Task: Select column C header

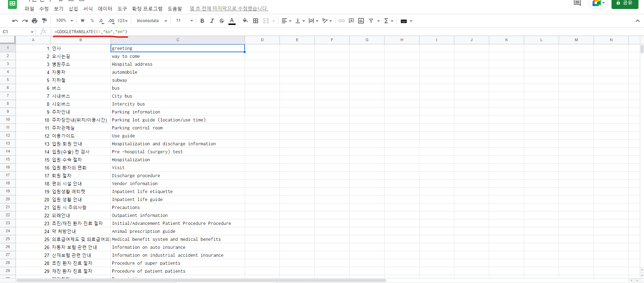Action: point(178,40)
